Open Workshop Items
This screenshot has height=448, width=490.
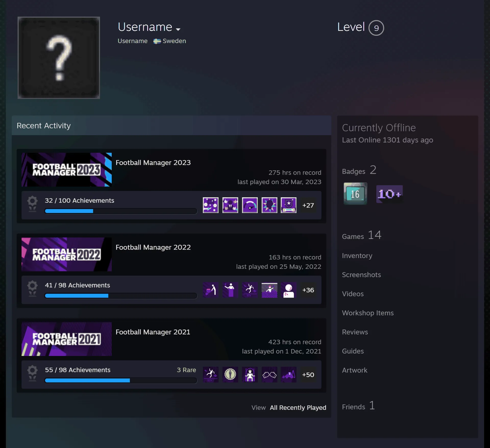click(x=368, y=313)
